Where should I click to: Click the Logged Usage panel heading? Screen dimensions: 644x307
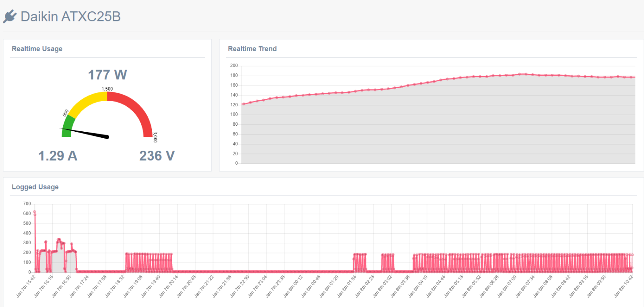click(x=35, y=187)
